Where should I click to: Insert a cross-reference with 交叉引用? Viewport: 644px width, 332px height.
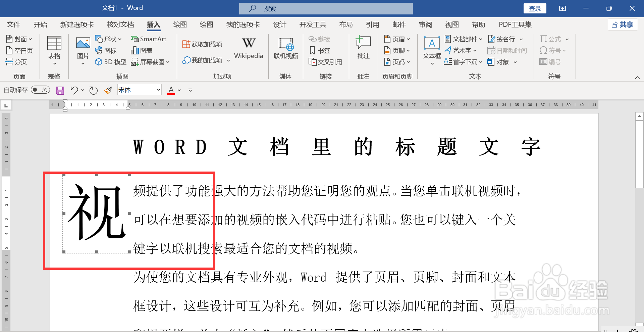pos(326,62)
